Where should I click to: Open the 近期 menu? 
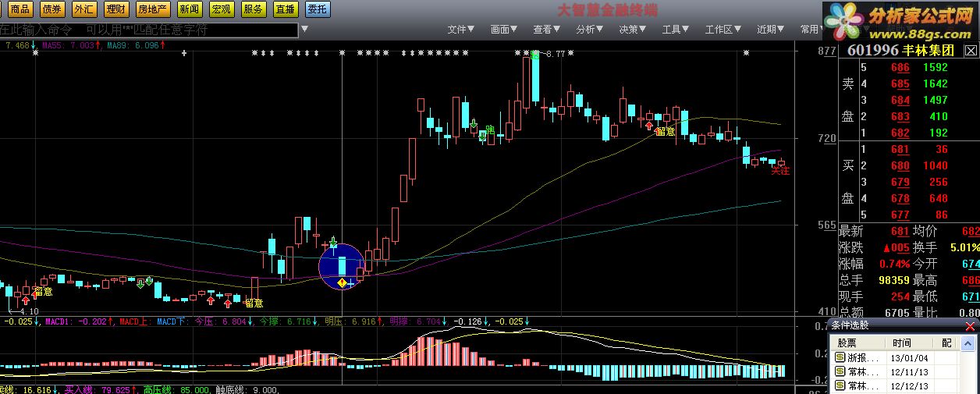coord(771,30)
